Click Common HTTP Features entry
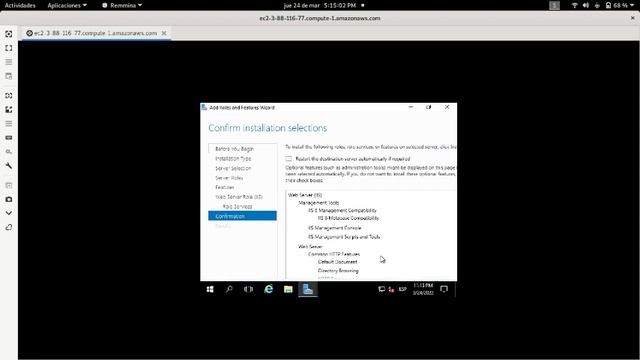Screen dimensions: 640x360 (x=334, y=254)
